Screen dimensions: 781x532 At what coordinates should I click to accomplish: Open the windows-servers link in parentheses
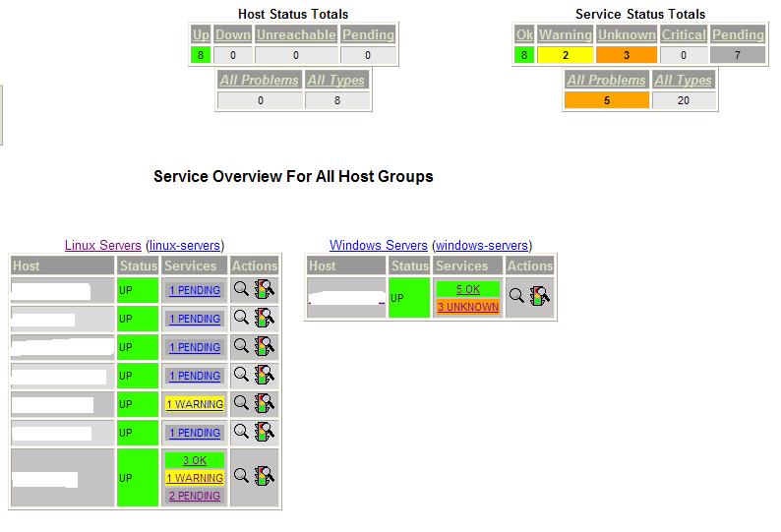coord(482,246)
